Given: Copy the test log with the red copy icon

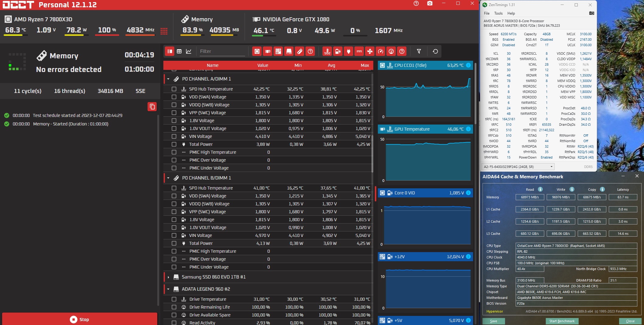Looking at the screenshot, I should tap(152, 107).
